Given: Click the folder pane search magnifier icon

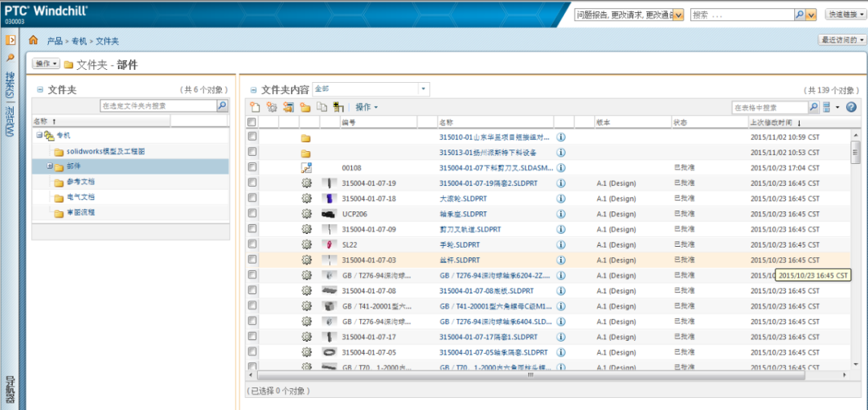Looking at the screenshot, I should [x=222, y=105].
